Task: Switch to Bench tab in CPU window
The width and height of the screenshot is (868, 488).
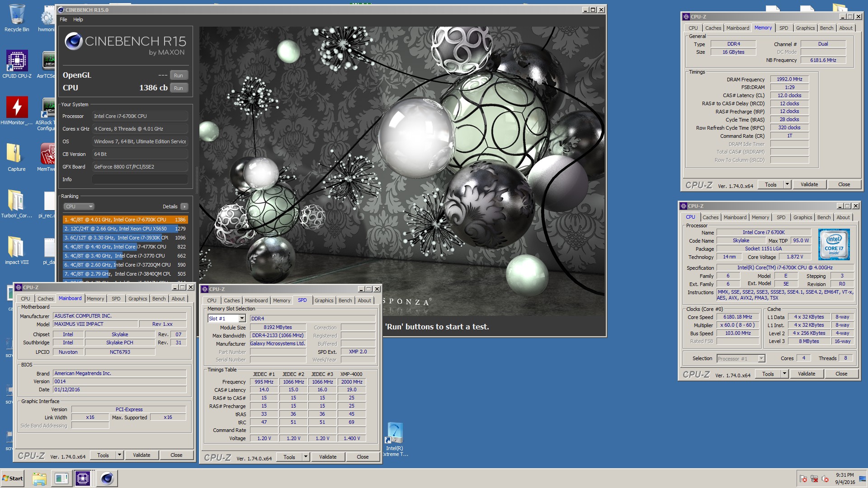Action: pyautogui.click(x=824, y=217)
